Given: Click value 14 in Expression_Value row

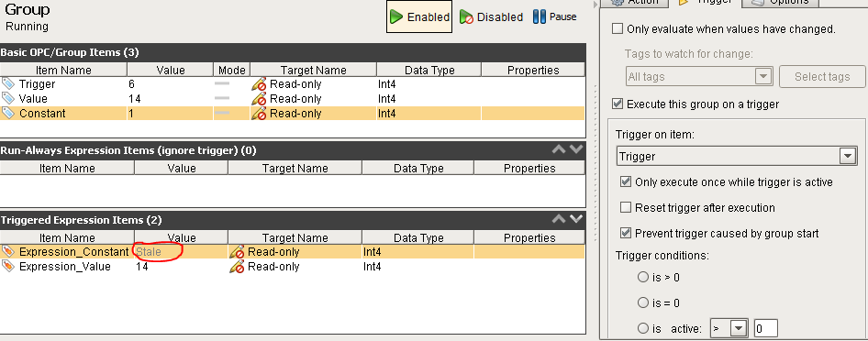Looking at the screenshot, I should coord(141,267).
